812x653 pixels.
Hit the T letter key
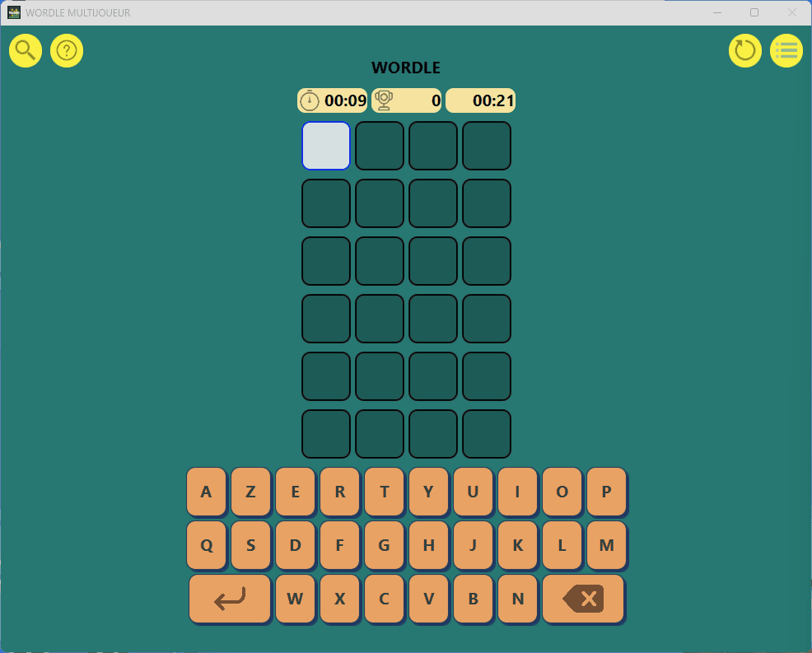pos(385,492)
